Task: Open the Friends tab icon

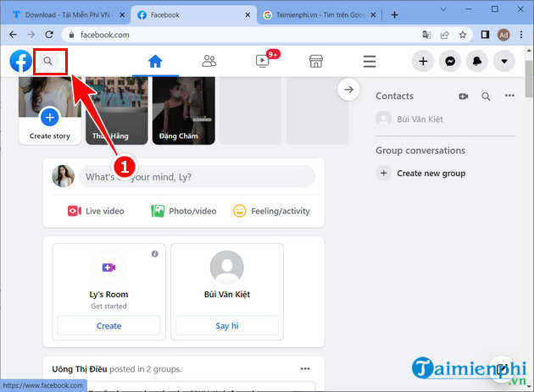Action: tap(209, 61)
